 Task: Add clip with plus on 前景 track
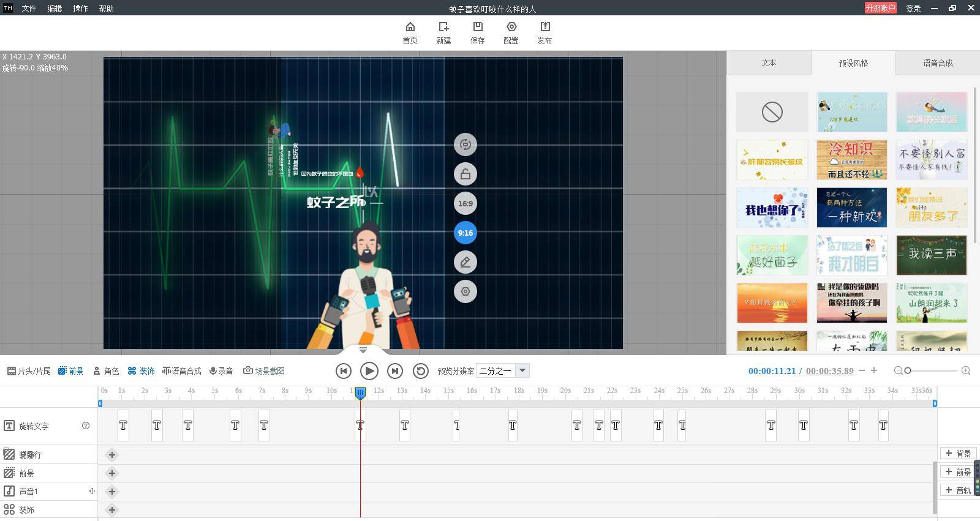tap(111, 473)
